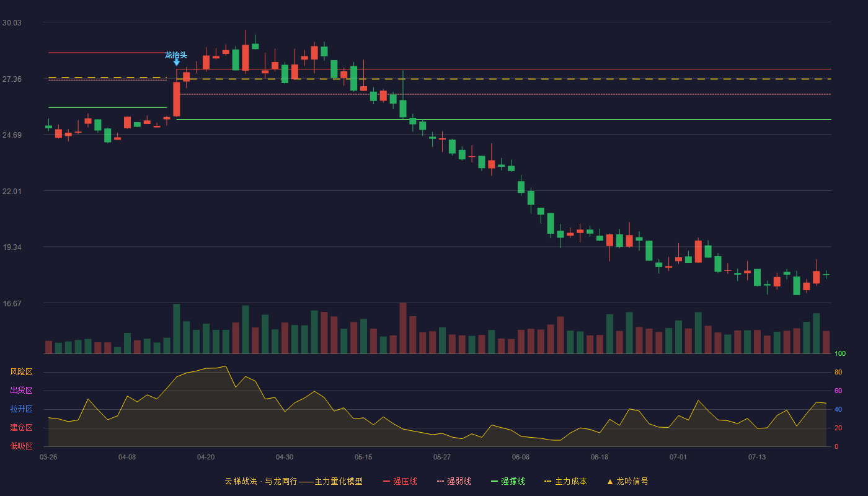Select the 拉升区 zone label

[x=21, y=409]
